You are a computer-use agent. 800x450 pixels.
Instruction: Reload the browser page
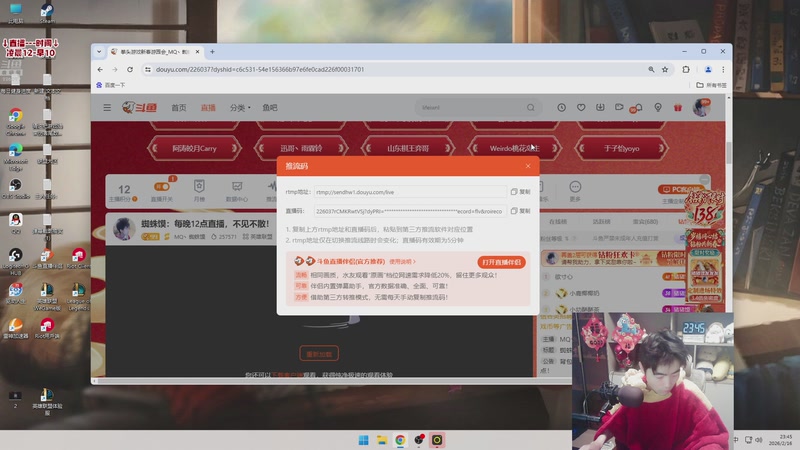pos(130,69)
